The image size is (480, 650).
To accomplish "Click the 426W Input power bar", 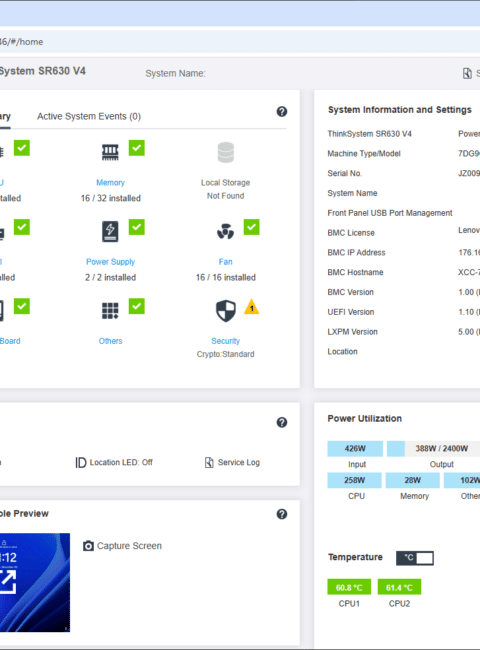I will tap(355, 449).
